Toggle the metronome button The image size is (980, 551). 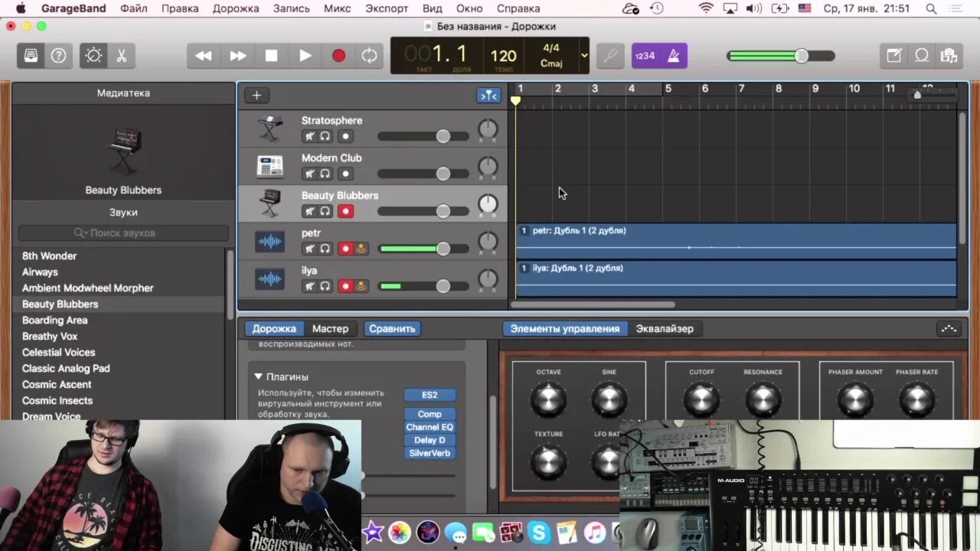(x=674, y=56)
